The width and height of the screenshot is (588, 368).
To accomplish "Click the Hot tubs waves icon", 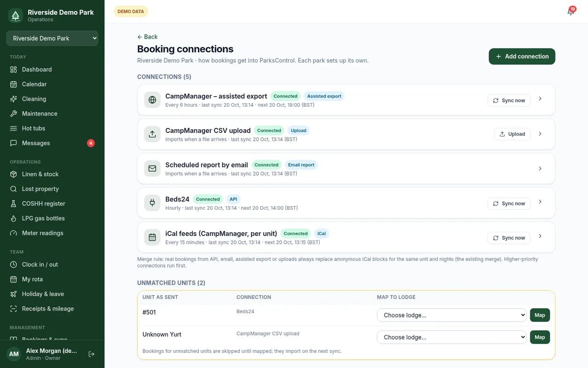I will pos(13,128).
